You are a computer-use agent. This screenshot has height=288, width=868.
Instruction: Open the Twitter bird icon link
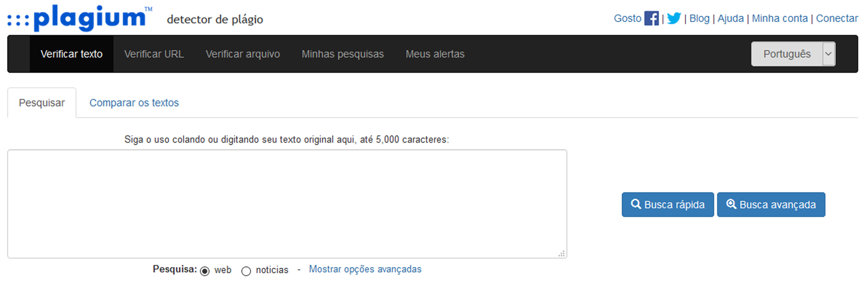click(x=674, y=18)
